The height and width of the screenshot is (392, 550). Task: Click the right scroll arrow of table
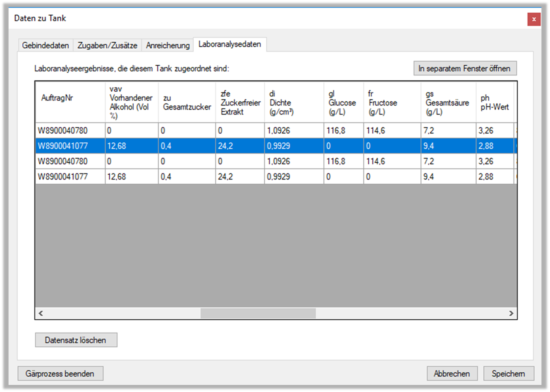[x=511, y=313]
